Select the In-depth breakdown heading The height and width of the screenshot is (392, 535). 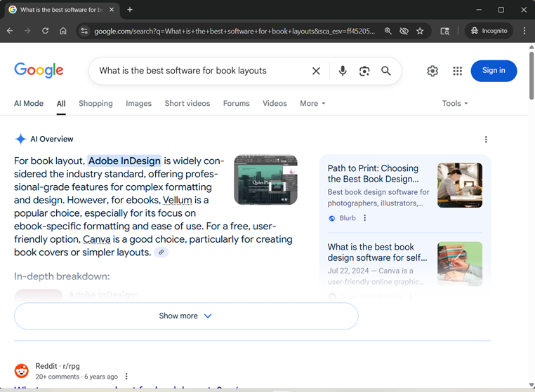pyautogui.click(x=62, y=276)
